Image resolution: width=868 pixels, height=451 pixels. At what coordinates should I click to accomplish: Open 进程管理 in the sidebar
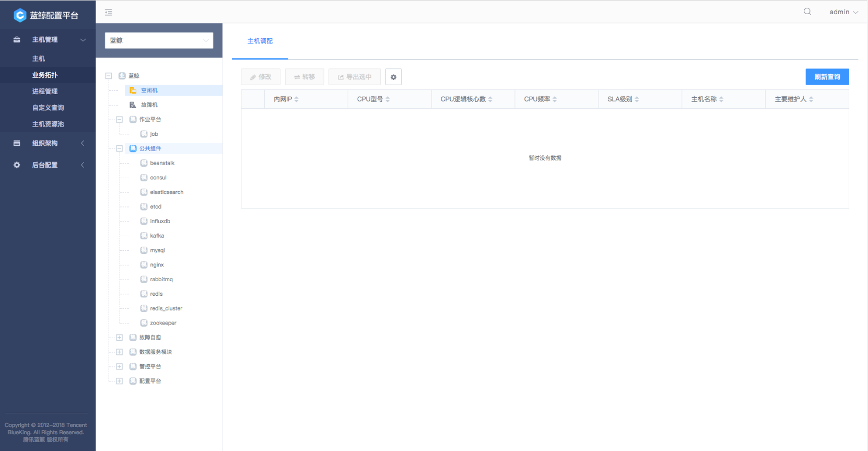coord(45,91)
